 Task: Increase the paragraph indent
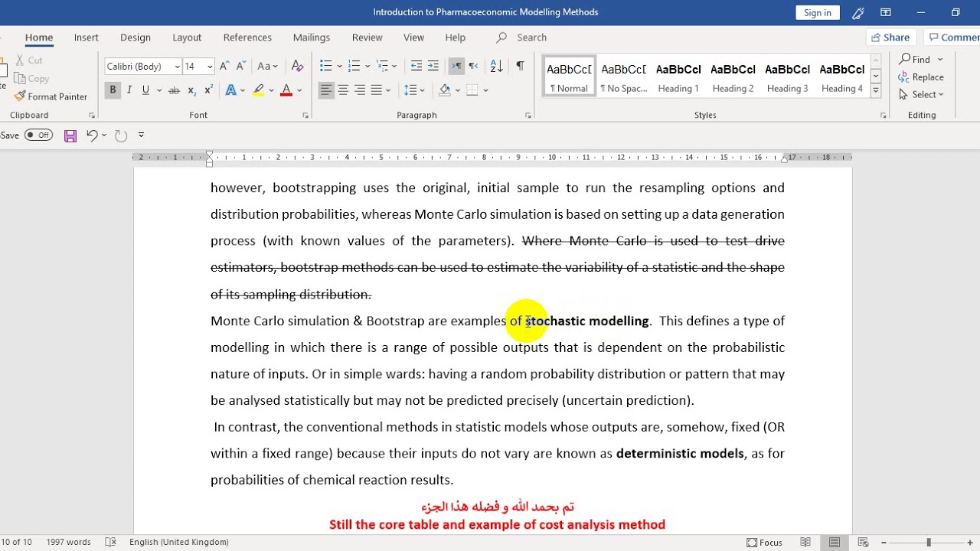[x=433, y=67]
